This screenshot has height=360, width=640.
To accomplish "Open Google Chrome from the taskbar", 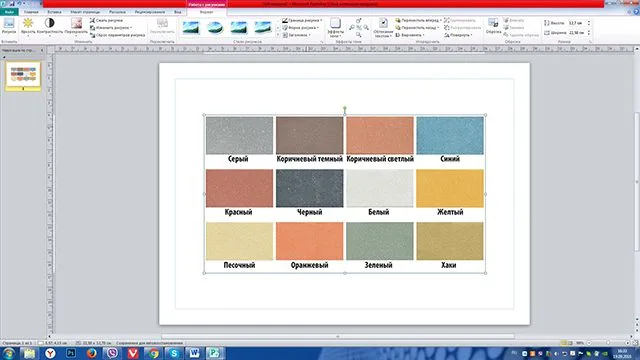I will click(x=153, y=353).
